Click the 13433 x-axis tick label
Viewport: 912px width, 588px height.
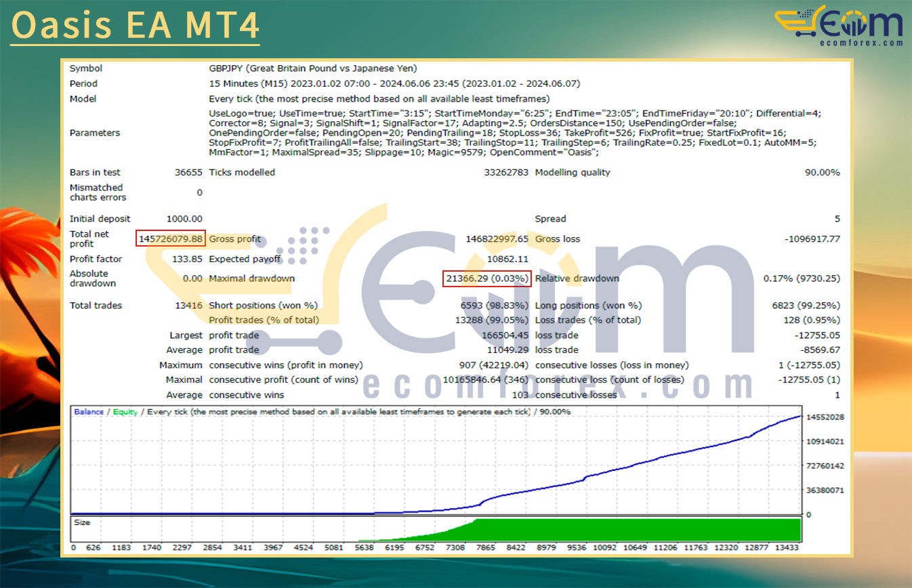point(788,547)
